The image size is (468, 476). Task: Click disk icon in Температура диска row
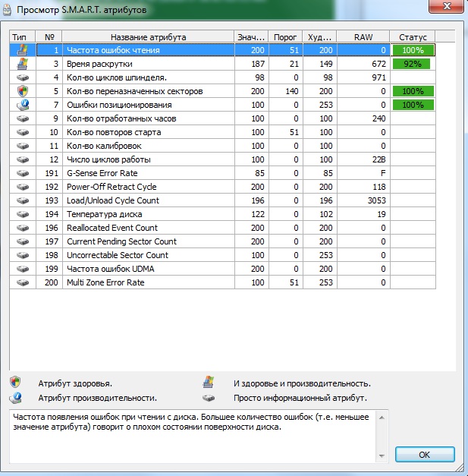(23, 214)
